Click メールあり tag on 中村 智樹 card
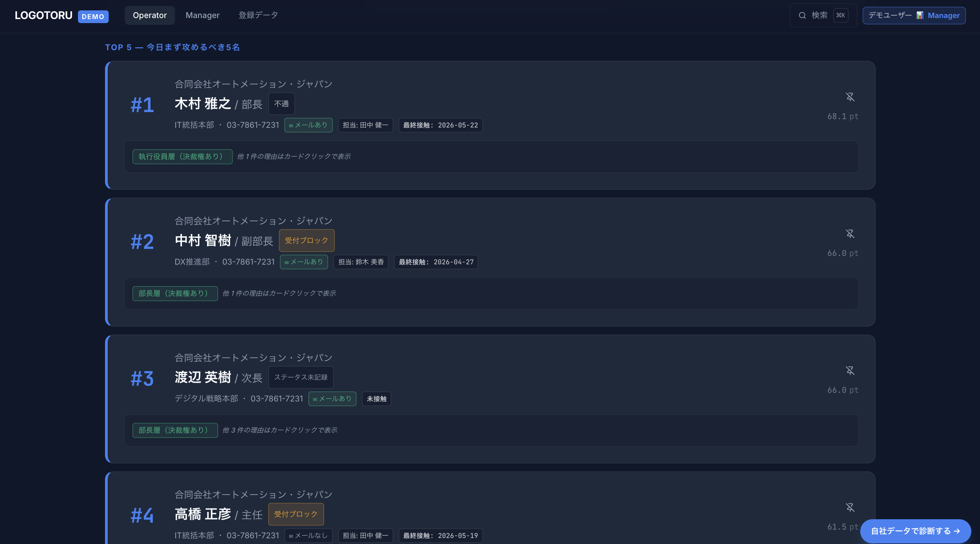 point(304,262)
